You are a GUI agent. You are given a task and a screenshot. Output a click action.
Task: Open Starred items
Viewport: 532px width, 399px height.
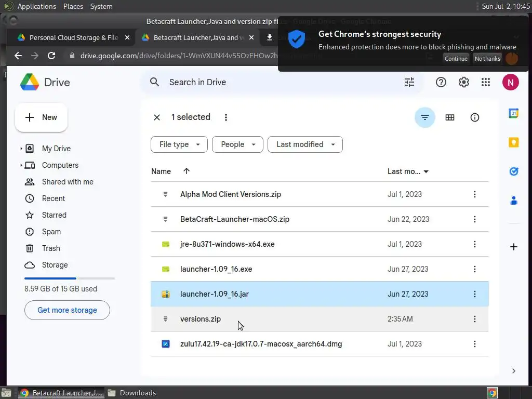click(54, 215)
